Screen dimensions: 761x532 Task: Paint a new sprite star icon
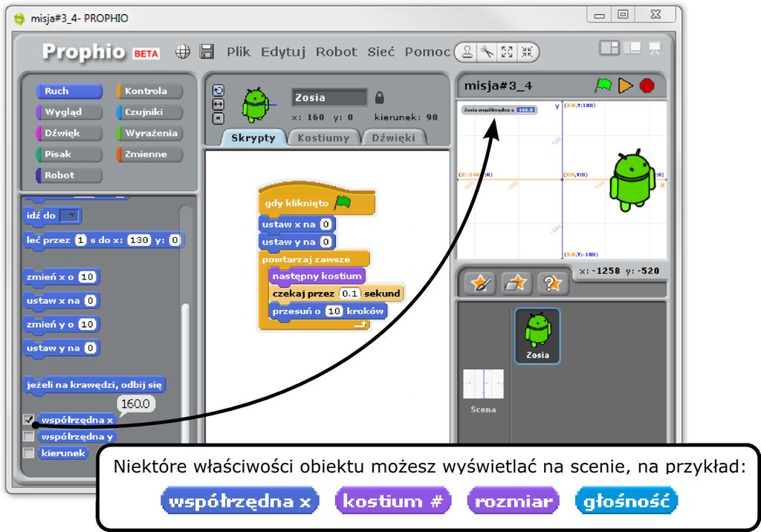coord(481,283)
